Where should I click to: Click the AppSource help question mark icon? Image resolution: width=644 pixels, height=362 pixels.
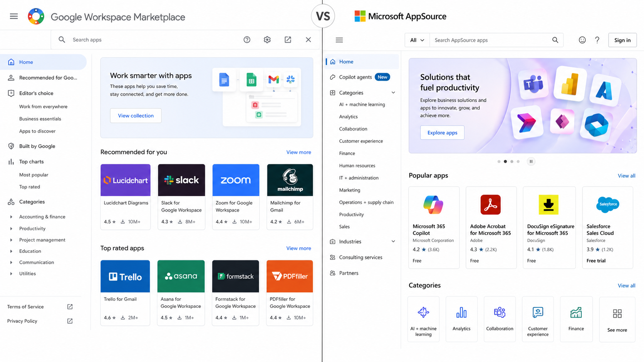pyautogui.click(x=597, y=40)
